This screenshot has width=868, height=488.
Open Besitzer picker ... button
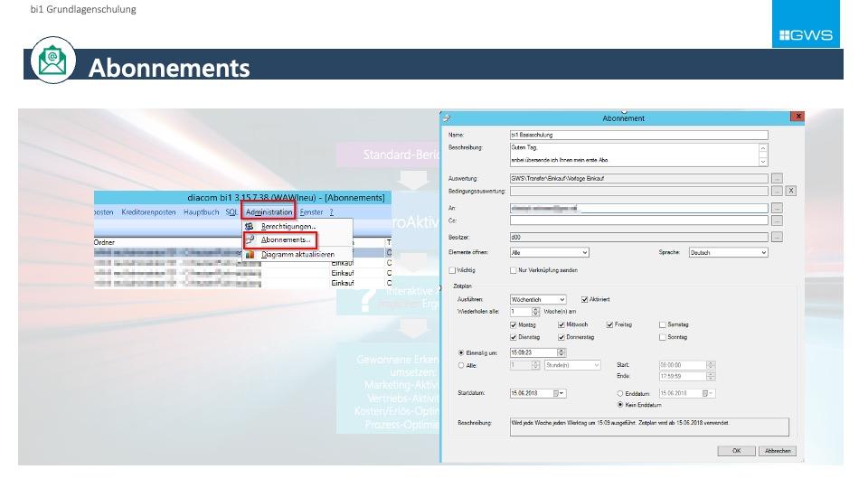coord(777,237)
